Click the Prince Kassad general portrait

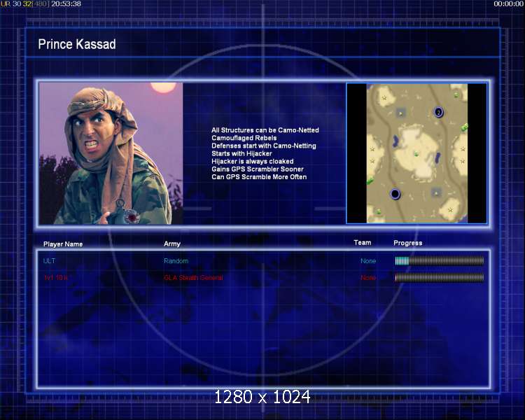coord(111,153)
